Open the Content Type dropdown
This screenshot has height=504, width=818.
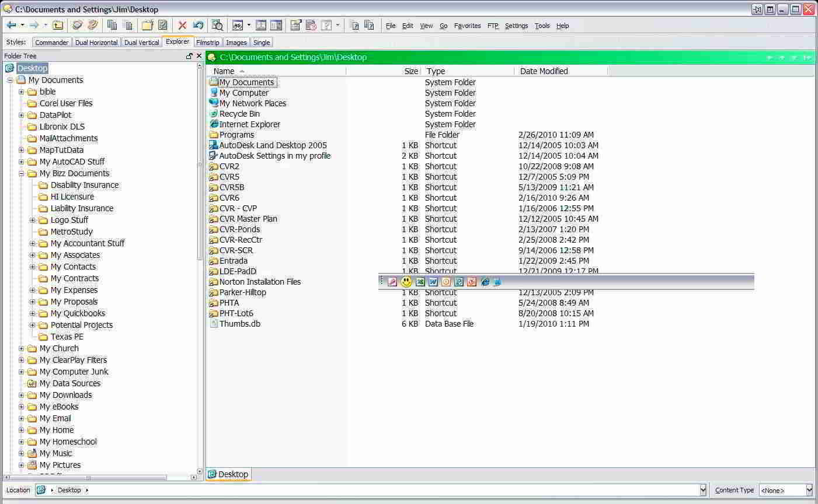(x=809, y=490)
